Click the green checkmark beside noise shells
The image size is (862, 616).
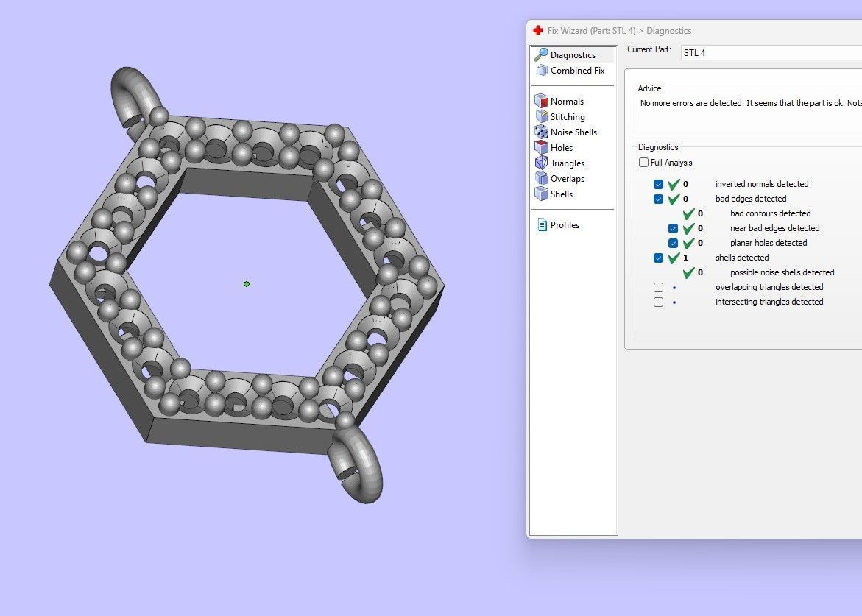point(688,272)
